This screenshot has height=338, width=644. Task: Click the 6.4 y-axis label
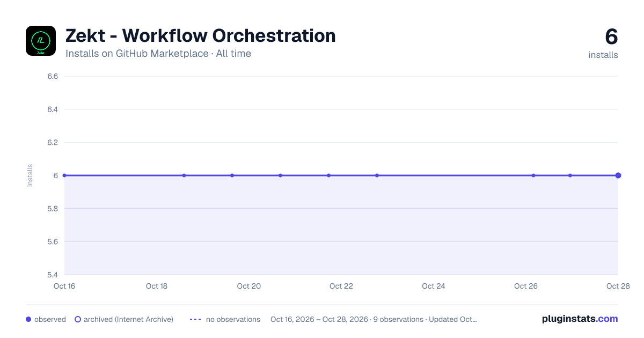[53, 109]
